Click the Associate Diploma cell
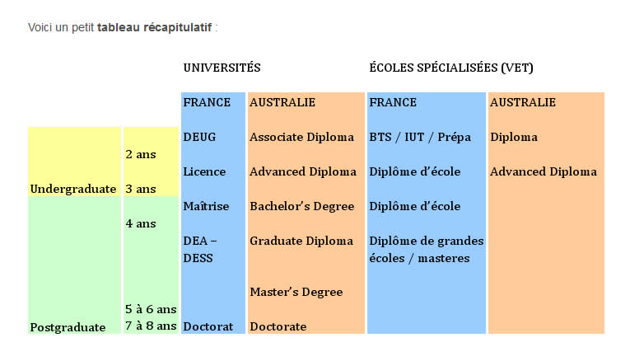 click(301, 137)
